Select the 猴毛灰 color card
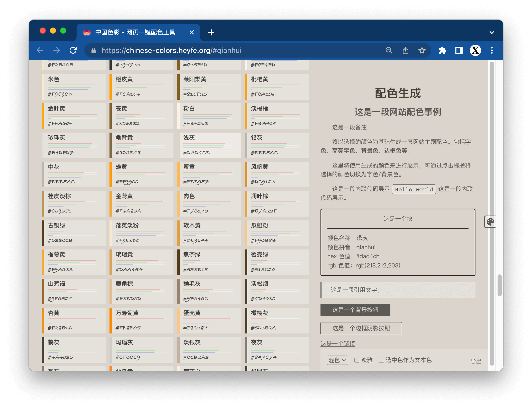 click(x=209, y=291)
